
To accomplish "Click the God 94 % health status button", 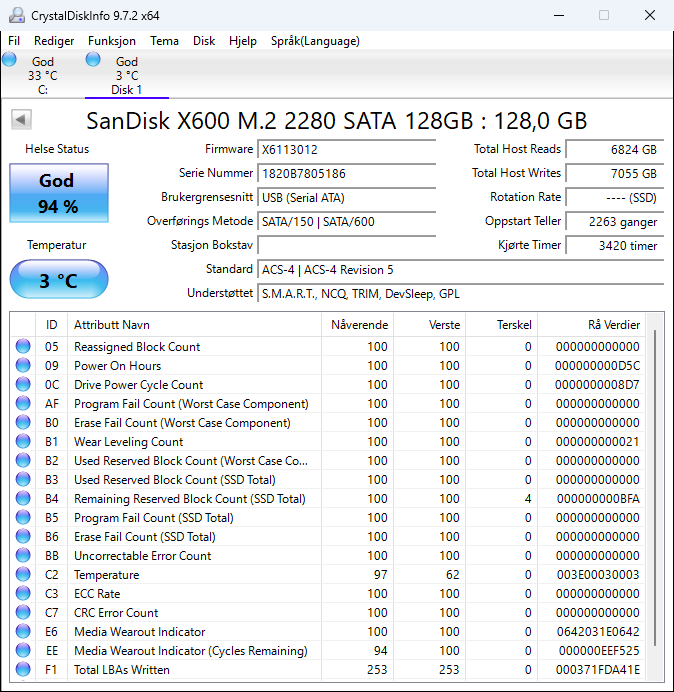I will click(x=59, y=193).
